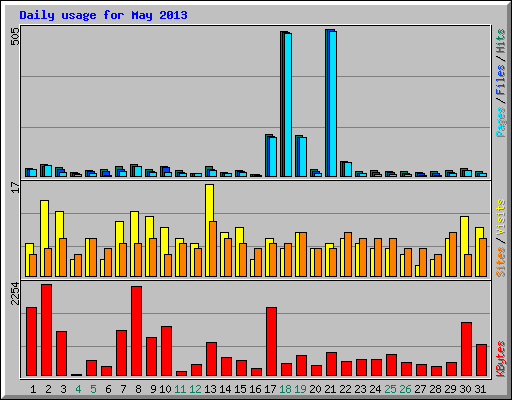Select the red KBytes bar for day 2
Screen dimensions: 512x400
tap(46, 330)
